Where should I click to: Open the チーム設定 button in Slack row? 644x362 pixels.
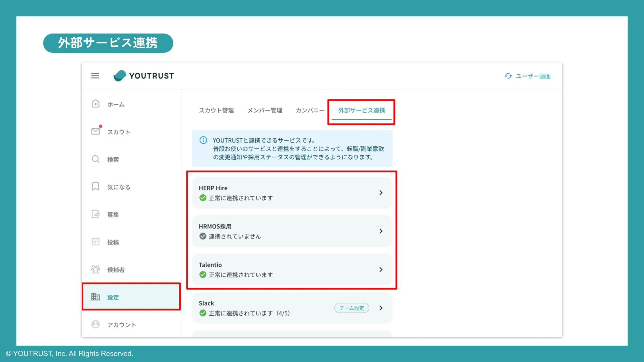click(352, 308)
